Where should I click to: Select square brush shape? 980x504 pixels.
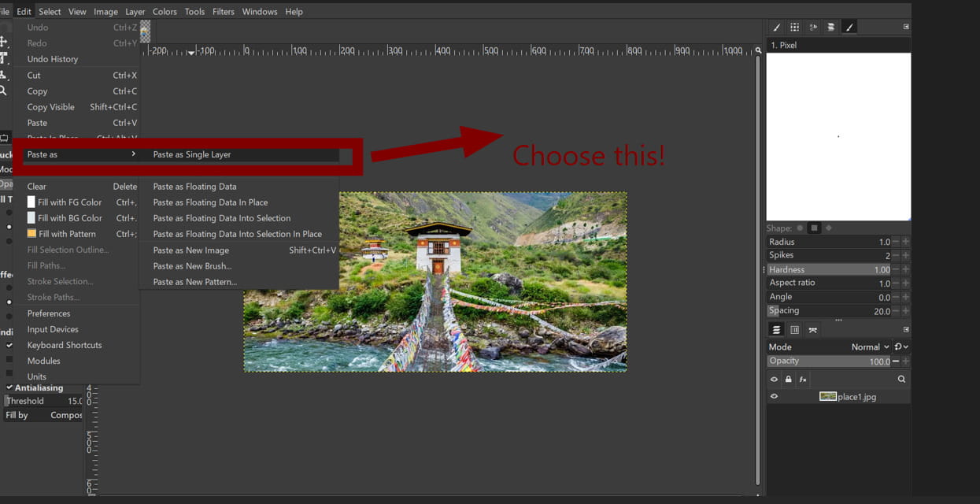(814, 228)
